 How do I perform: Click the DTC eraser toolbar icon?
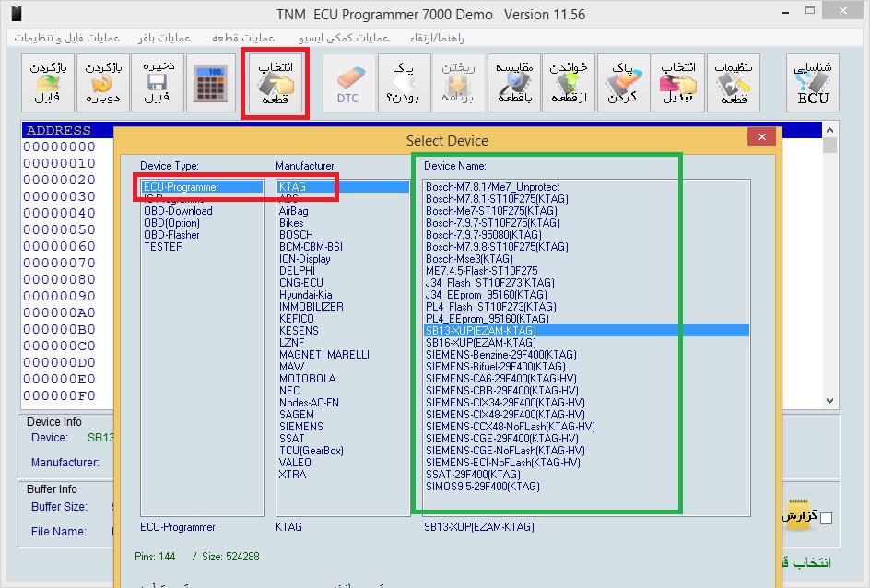[x=348, y=83]
